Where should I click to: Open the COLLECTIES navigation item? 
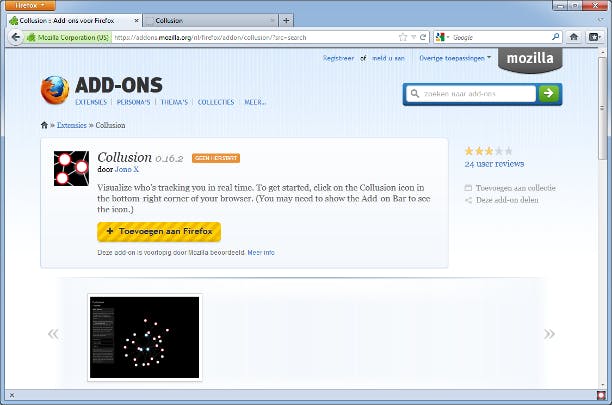pos(216,102)
